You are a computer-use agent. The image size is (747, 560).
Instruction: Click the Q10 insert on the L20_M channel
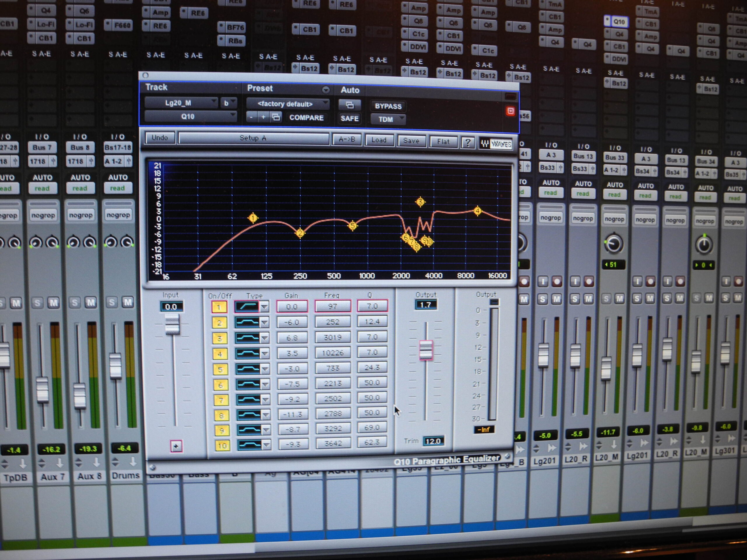(x=616, y=22)
